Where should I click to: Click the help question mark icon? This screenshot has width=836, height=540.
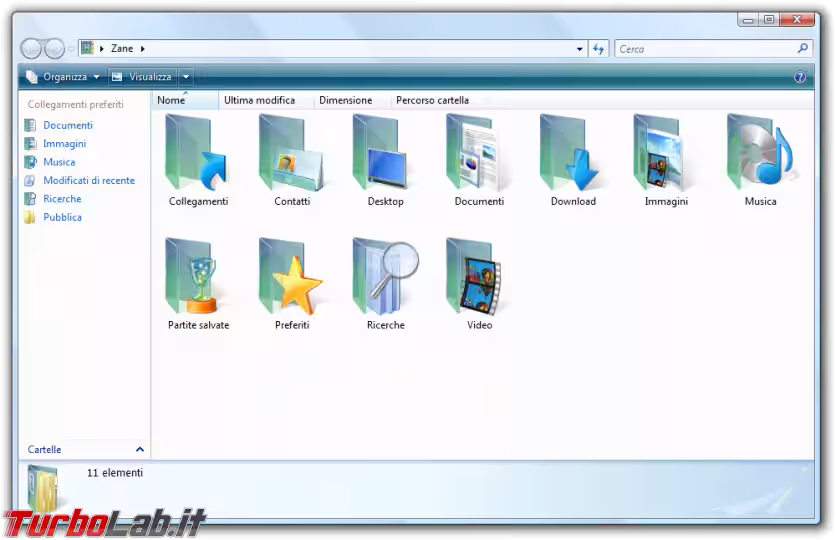799,77
